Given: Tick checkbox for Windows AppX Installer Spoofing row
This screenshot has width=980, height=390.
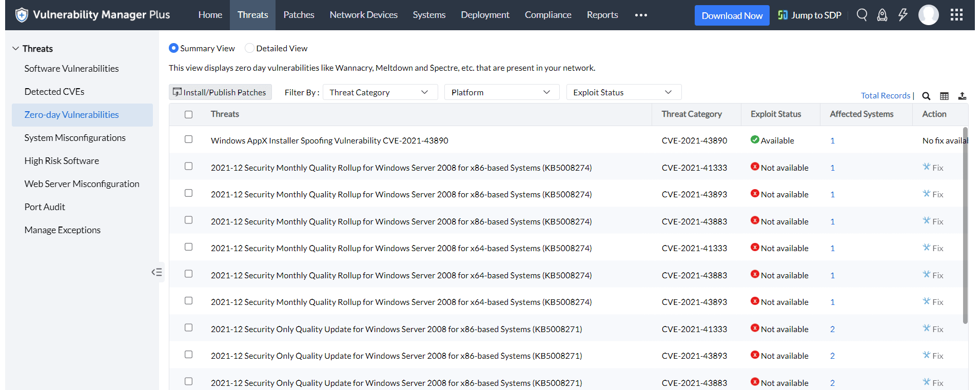Looking at the screenshot, I should click(189, 139).
